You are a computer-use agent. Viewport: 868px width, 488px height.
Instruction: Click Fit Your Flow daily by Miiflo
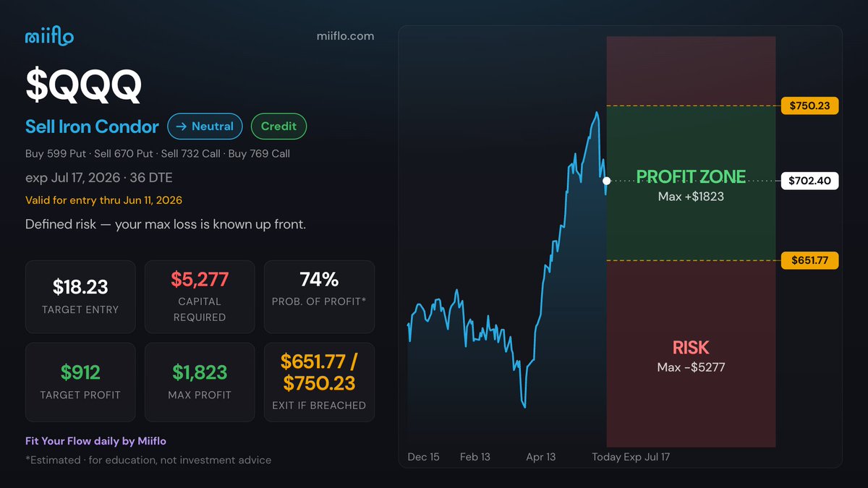[96, 440]
